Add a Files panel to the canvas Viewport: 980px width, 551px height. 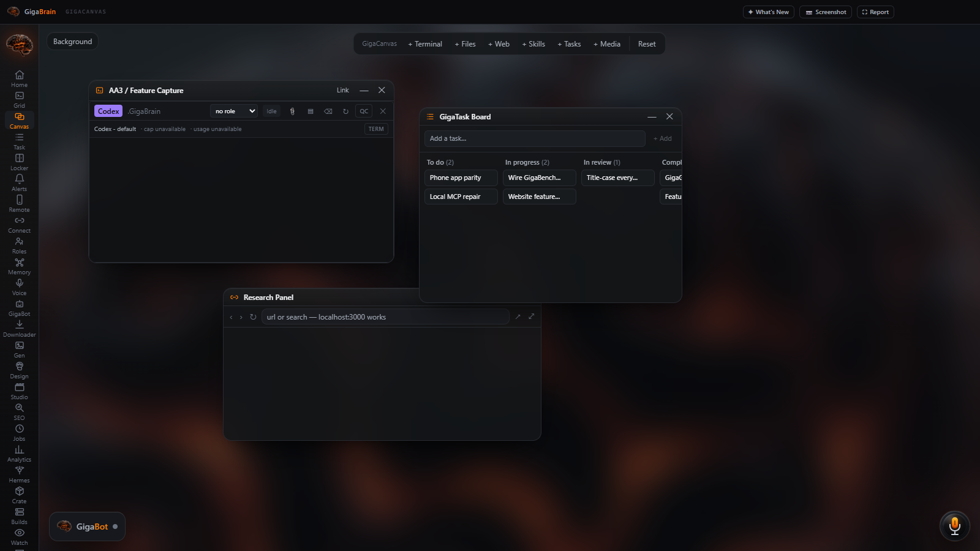click(x=465, y=44)
